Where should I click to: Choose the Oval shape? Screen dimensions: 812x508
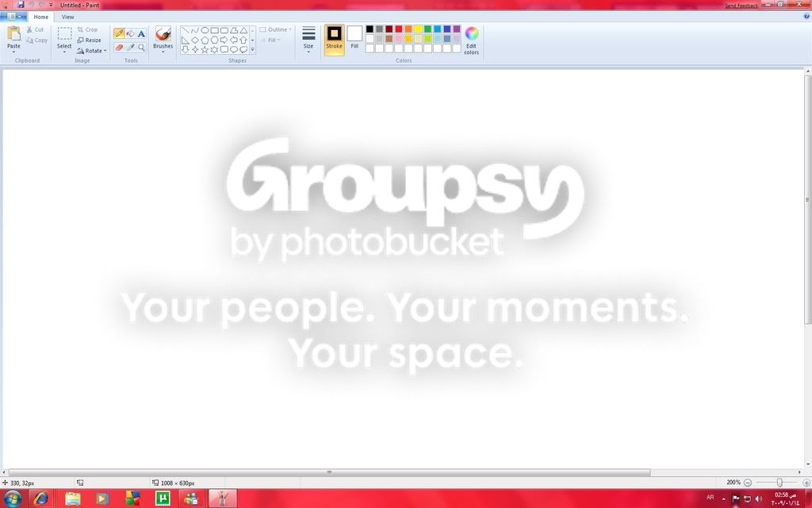click(205, 31)
